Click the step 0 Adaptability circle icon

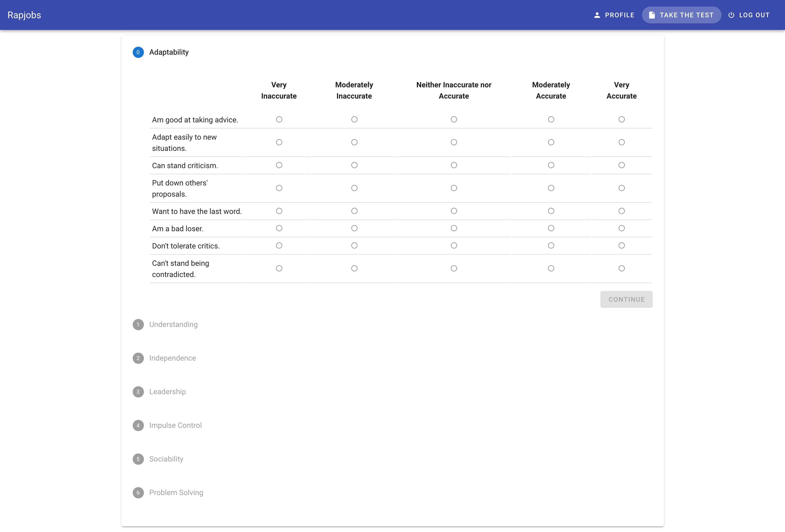coord(138,52)
